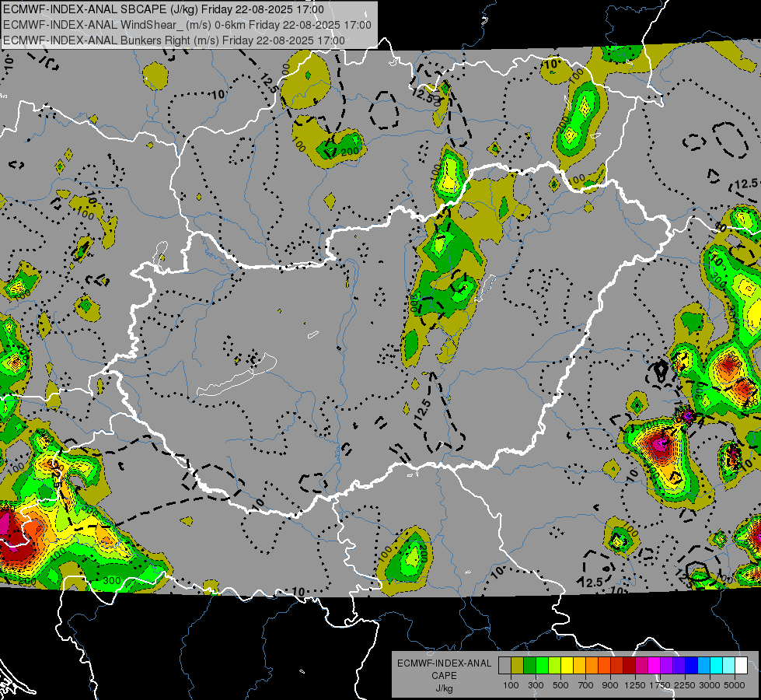
Task: Select the yellow-green legend swatch
Action: [555, 666]
